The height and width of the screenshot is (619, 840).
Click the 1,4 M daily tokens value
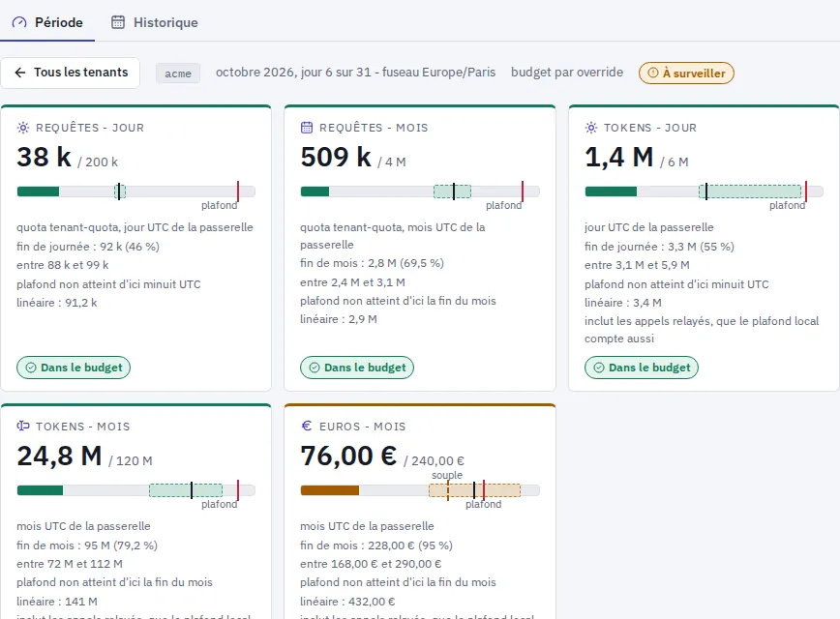(619, 157)
